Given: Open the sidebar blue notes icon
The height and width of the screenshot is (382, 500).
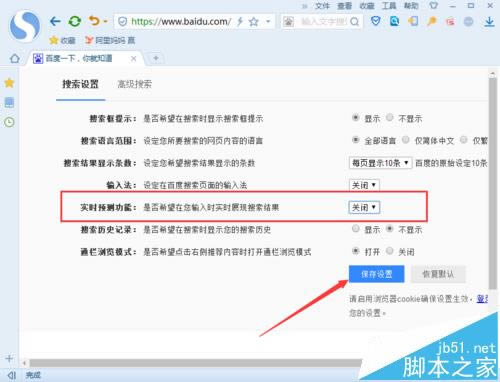Looking at the screenshot, I should click(x=9, y=102).
